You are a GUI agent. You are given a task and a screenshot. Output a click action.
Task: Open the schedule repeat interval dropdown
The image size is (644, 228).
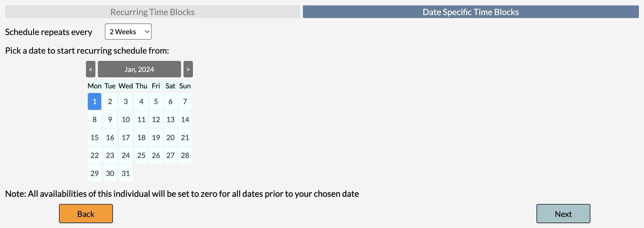[x=128, y=32]
